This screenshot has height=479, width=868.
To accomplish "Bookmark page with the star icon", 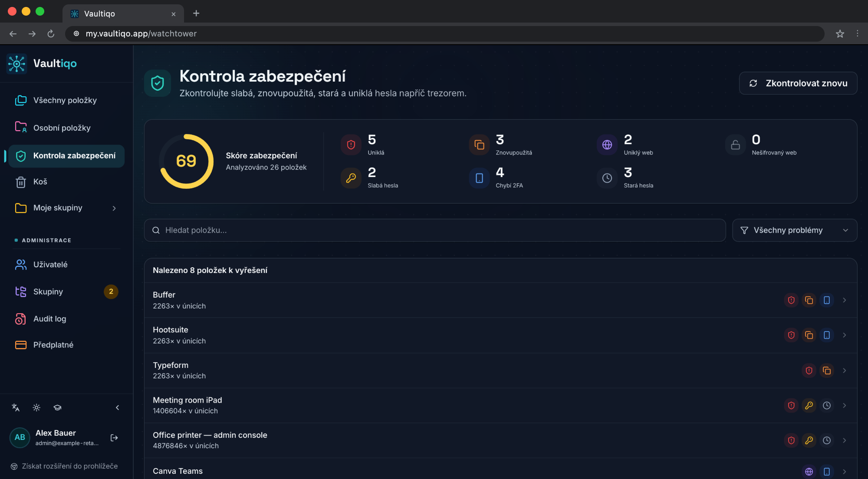I will tap(840, 34).
